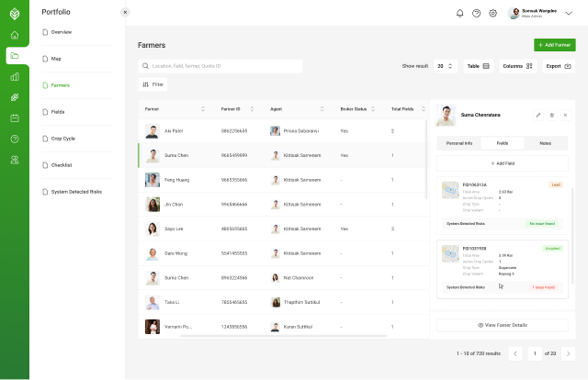Open the Filter button
Screen dimensions: 588x380
(153, 84)
